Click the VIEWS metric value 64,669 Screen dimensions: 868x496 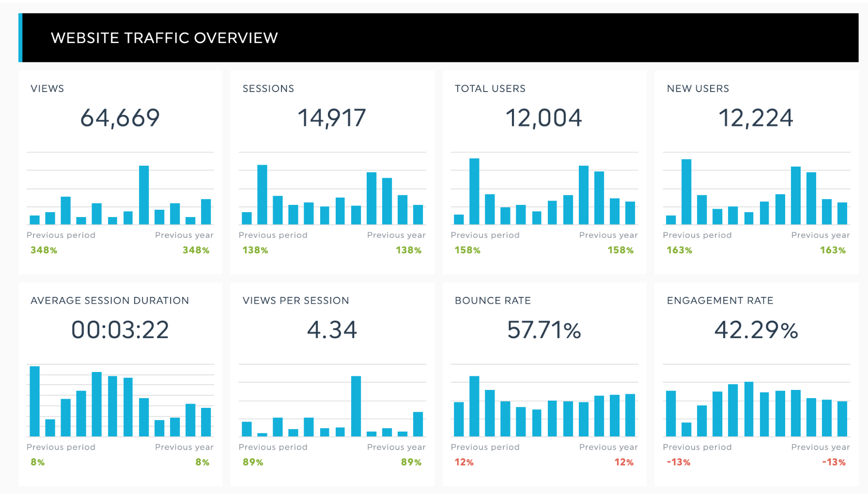(120, 117)
